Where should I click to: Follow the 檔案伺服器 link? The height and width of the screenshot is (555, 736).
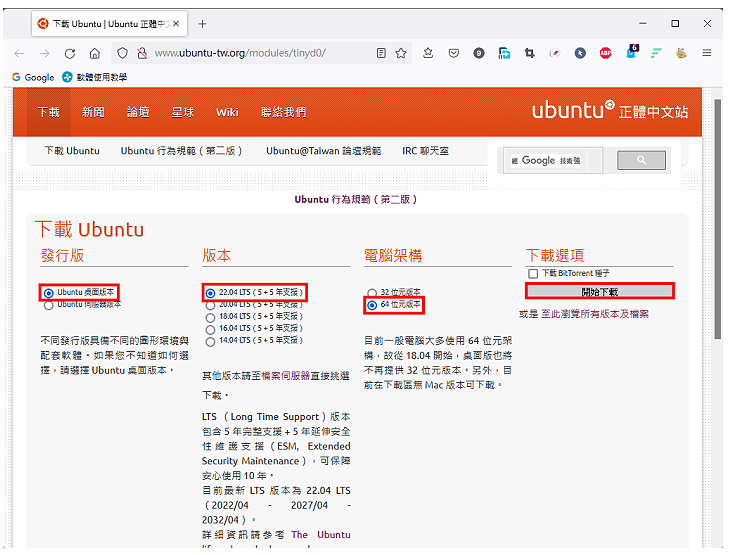(286, 376)
